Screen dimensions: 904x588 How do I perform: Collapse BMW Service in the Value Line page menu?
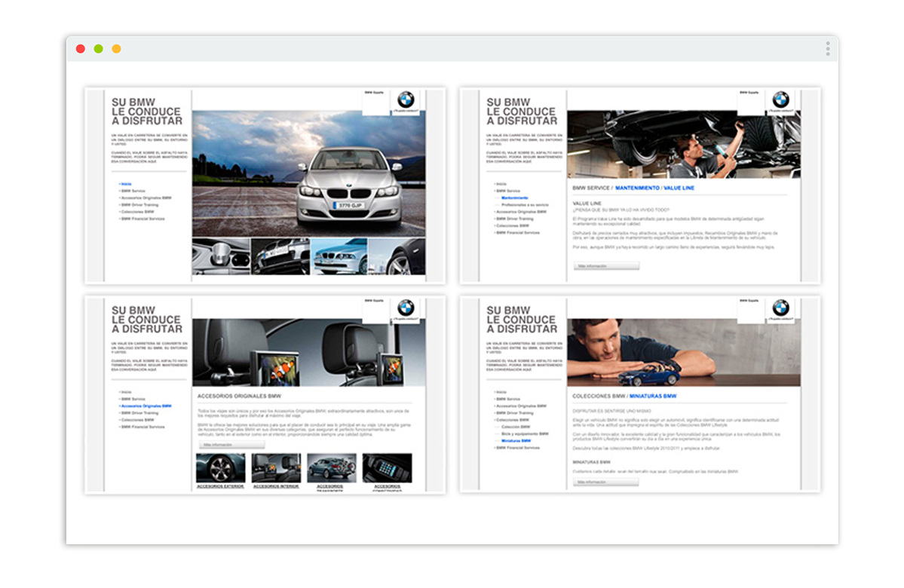[x=507, y=191]
